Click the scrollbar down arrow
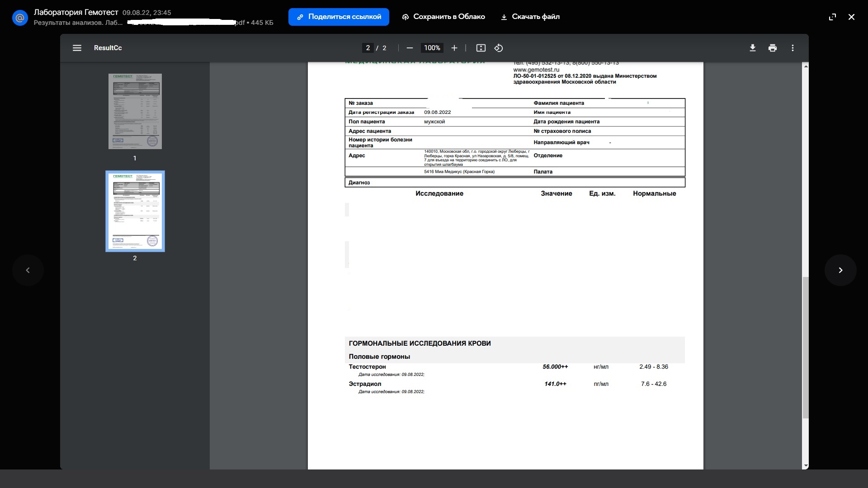This screenshot has width=868, height=488. coord(806,465)
